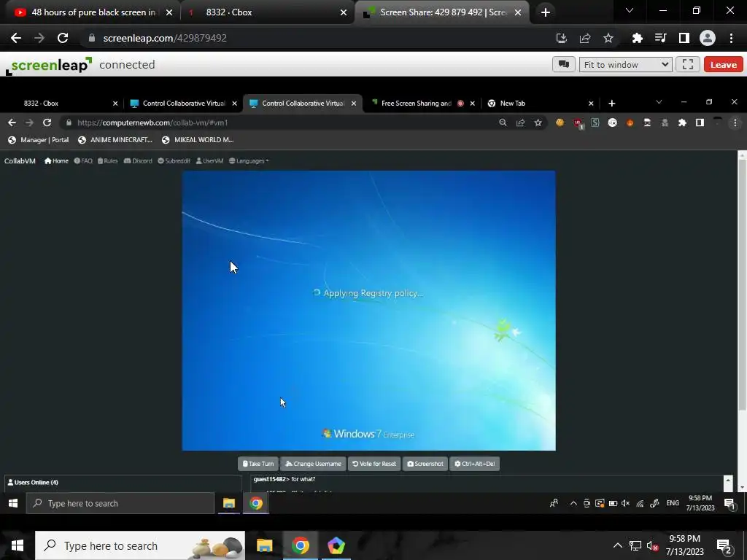Select shared-screen Free Screen Sharing tab
747x560 pixels.
(422, 104)
